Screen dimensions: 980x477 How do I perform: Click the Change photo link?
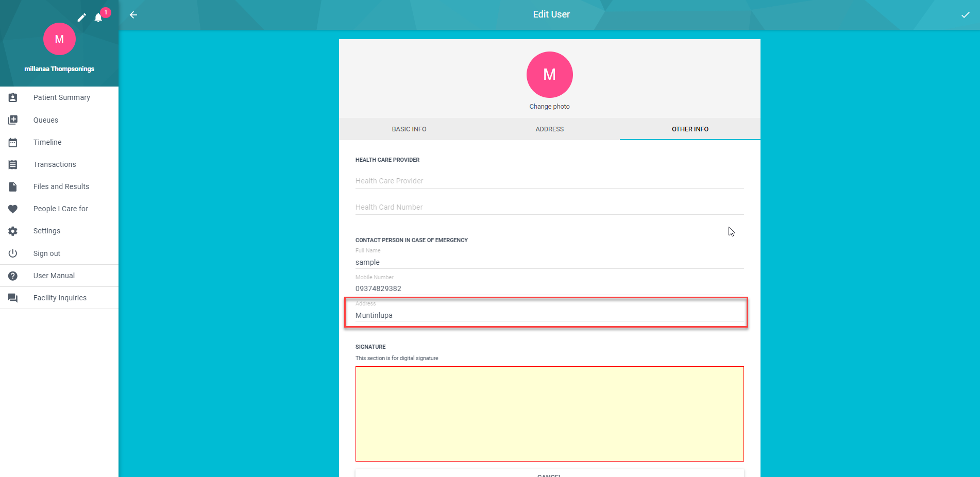point(549,107)
